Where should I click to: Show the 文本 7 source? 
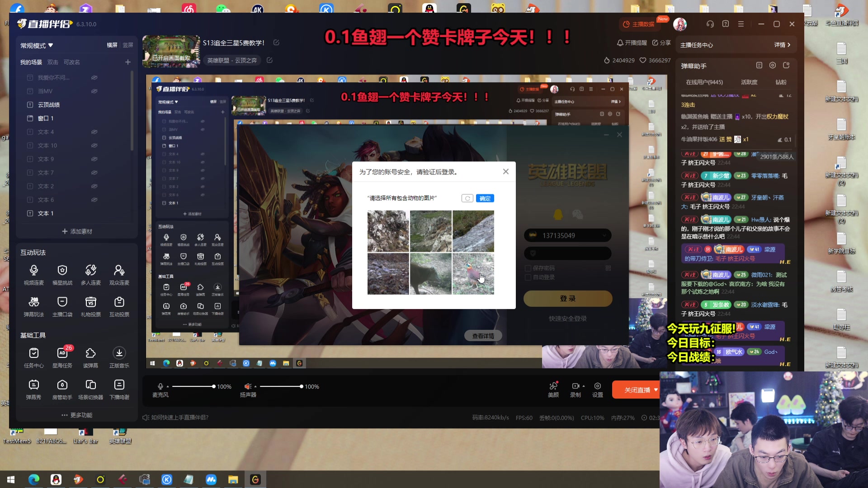click(x=94, y=173)
